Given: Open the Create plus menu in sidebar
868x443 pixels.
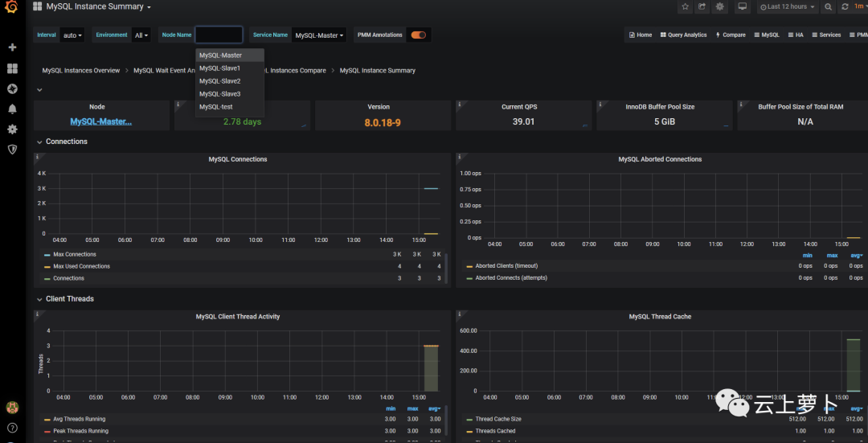Looking at the screenshot, I should (12, 47).
